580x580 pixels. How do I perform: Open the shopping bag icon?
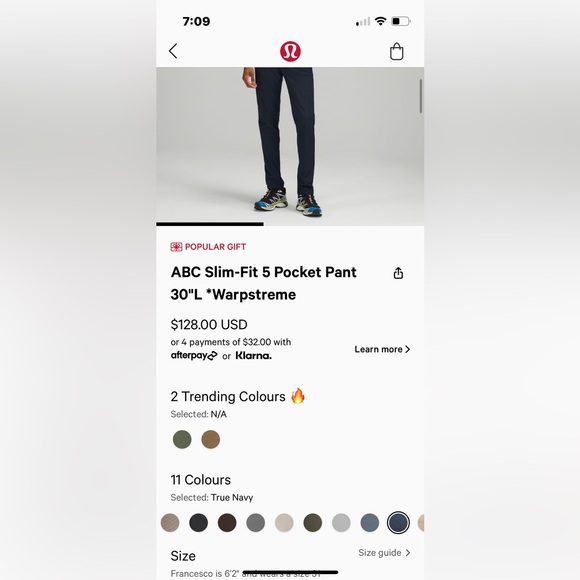[x=397, y=51]
